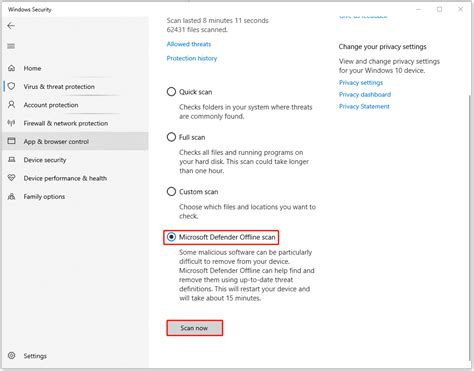Go back using the back arrow

11,26
